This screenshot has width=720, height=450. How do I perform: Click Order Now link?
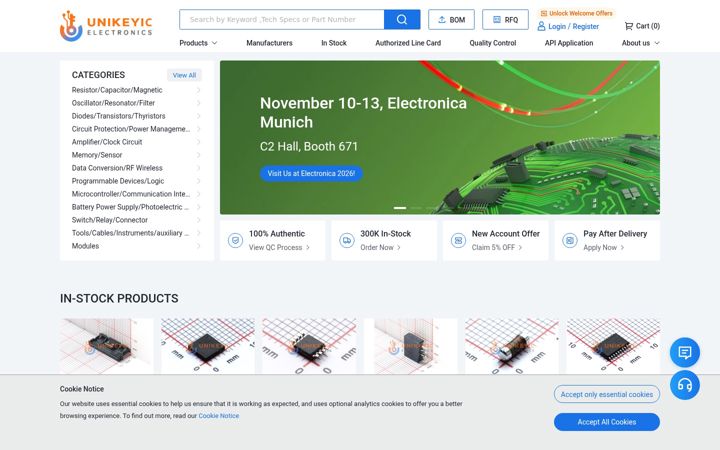point(380,248)
